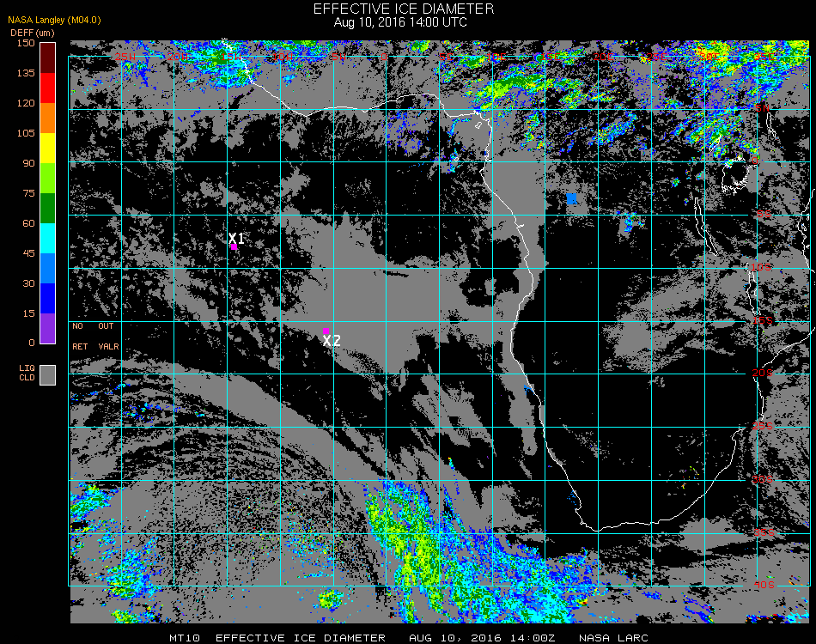The image size is (816, 644).
Task: Click the 'EFFECTIVE ICE DIAMETER' title
Action: point(404,9)
